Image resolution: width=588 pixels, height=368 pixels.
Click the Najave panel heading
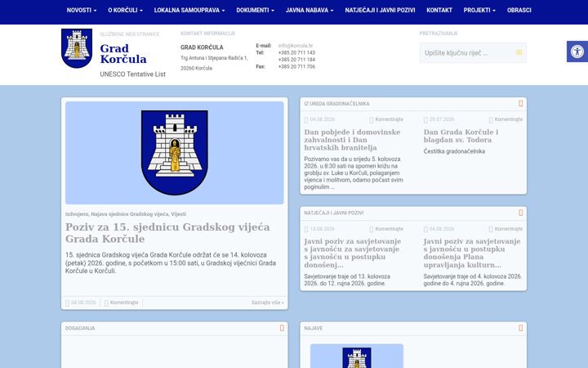point(313,328)
